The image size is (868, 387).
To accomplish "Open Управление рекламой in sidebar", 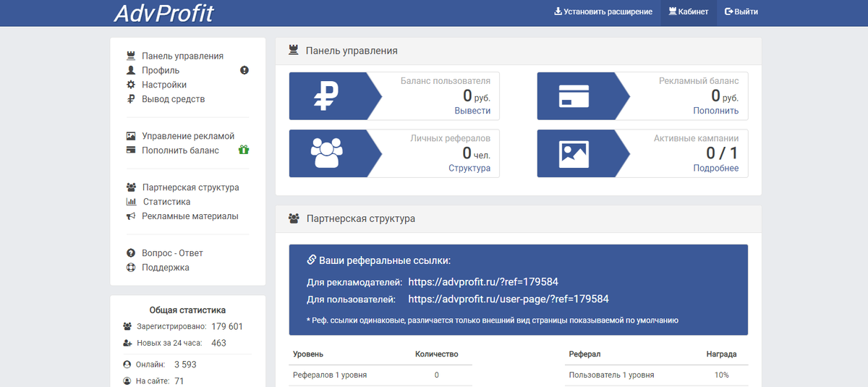I will (188, 136).
